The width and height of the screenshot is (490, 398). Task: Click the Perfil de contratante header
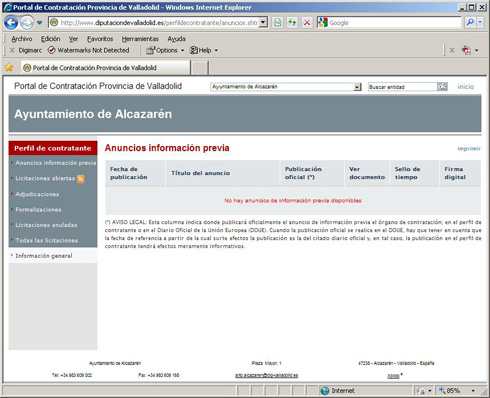[53, 148]
